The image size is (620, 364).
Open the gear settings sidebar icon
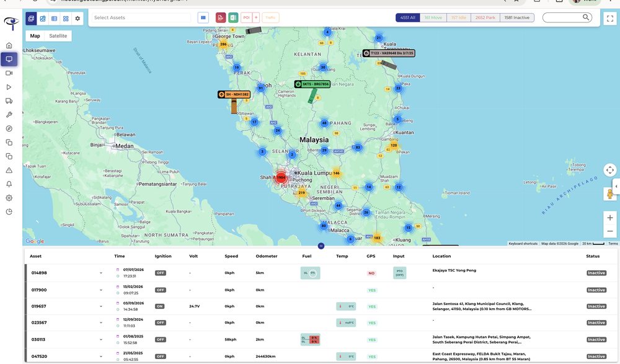pos(9,198)
